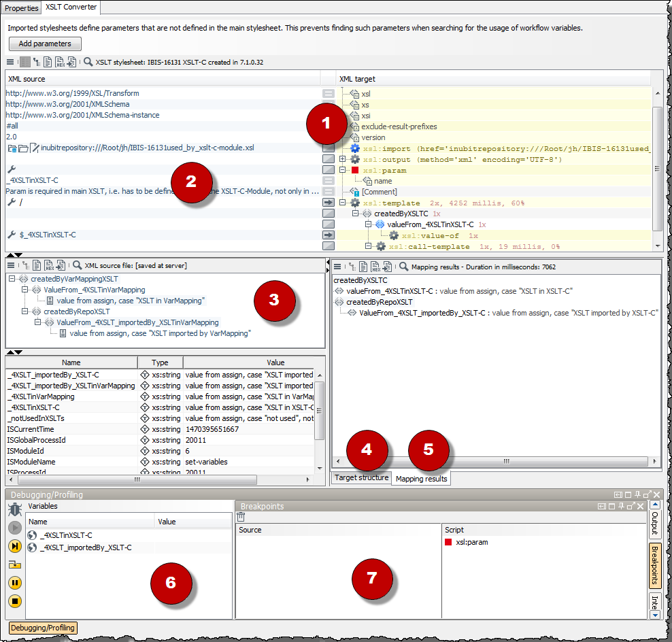
Task: Toggle the arrow mapping button for xsl:value-of row
Action: (328, 235)
